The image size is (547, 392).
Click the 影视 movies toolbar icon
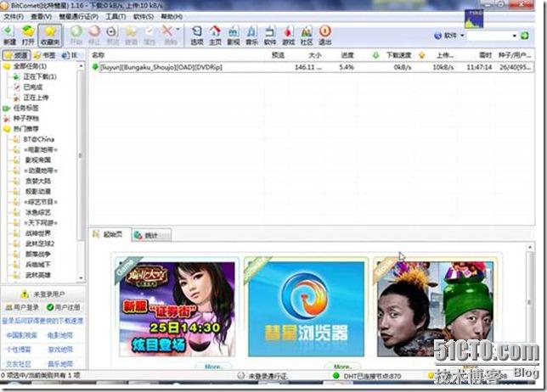point(234,35)
